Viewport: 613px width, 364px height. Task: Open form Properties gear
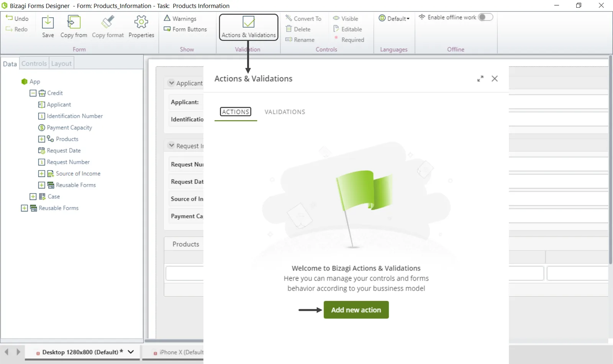pos(141,22)
